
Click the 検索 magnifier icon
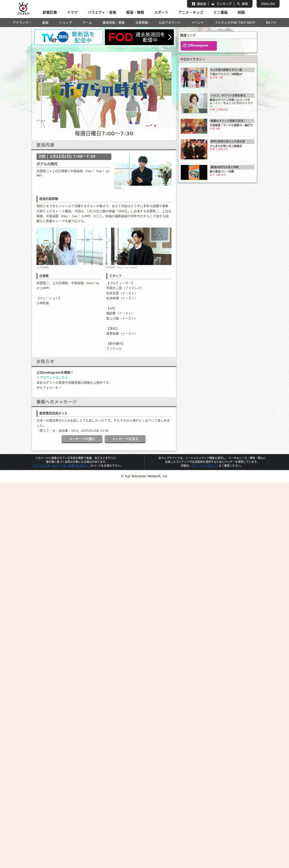(x=239, y=4)
